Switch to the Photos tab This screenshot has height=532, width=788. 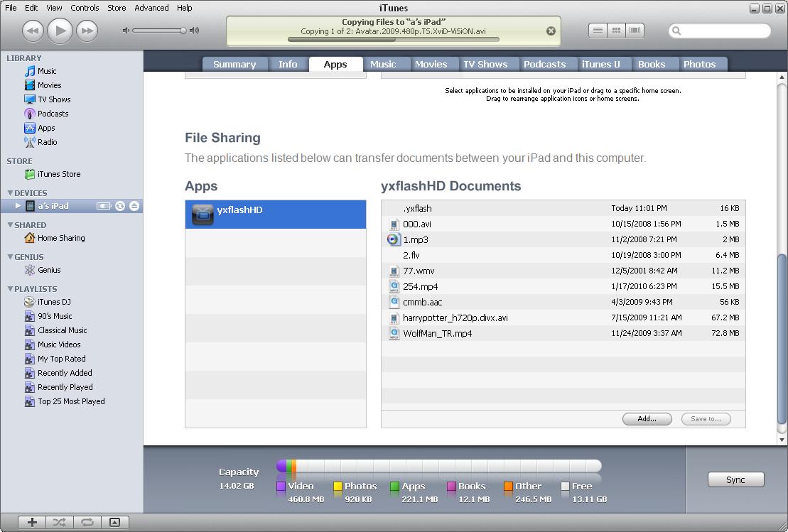(700, 65)
